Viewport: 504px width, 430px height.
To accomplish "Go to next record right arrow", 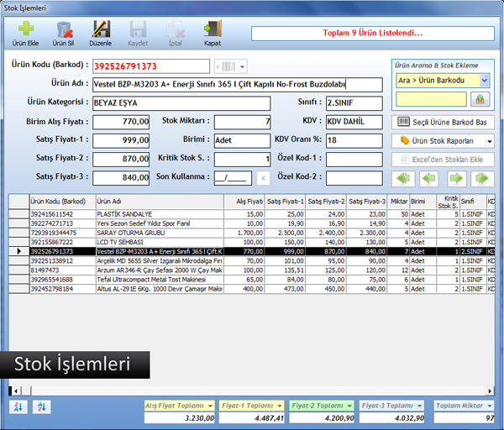I will tap(457, 178).
